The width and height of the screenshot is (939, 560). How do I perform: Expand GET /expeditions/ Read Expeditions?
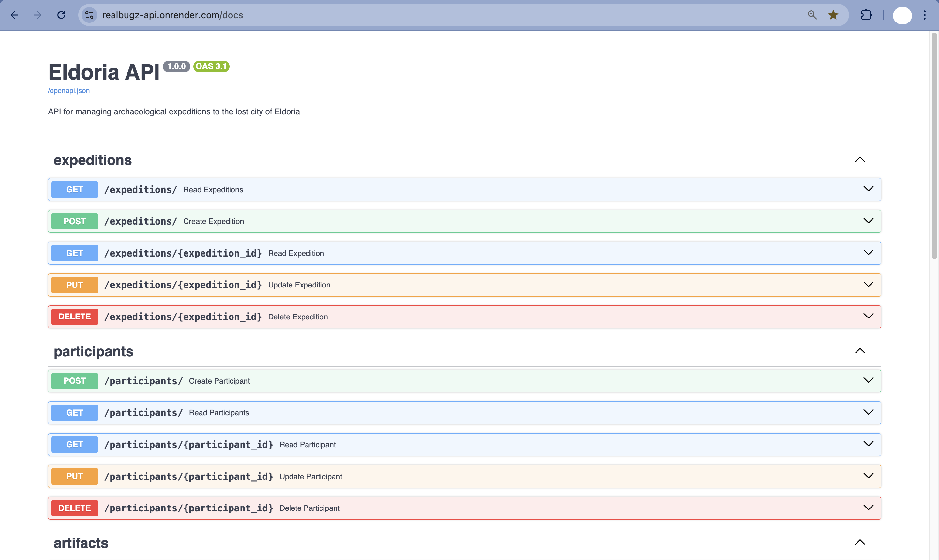click(868, 189)
